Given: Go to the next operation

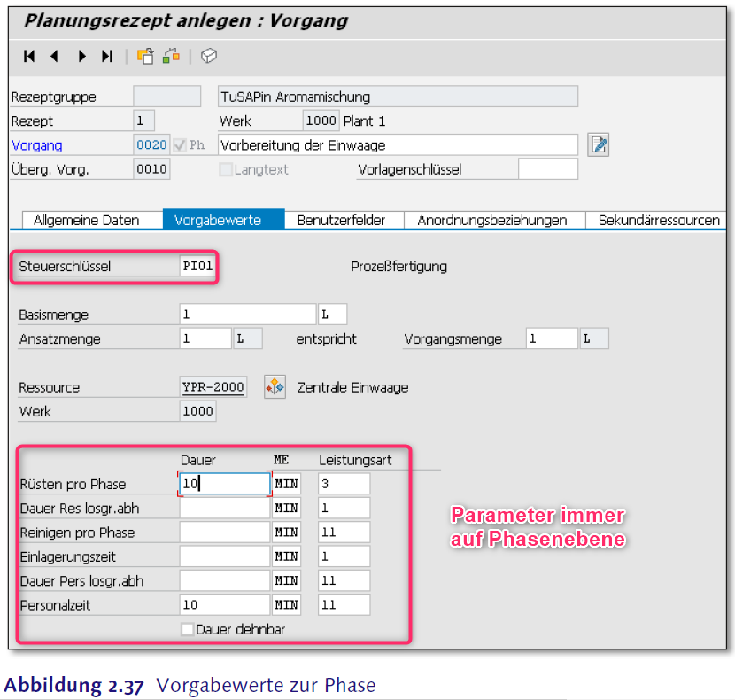Looking at the screenshot, I should (x=81, y=57).
